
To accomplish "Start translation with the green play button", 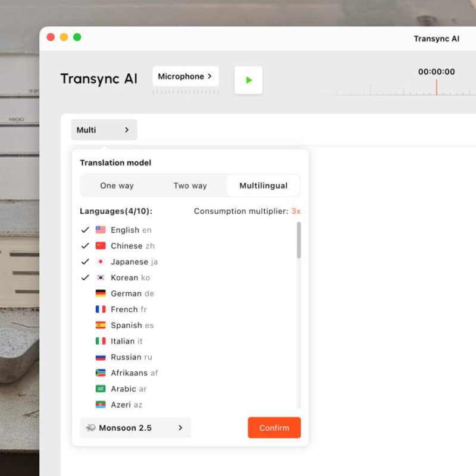I will (248, 80).
